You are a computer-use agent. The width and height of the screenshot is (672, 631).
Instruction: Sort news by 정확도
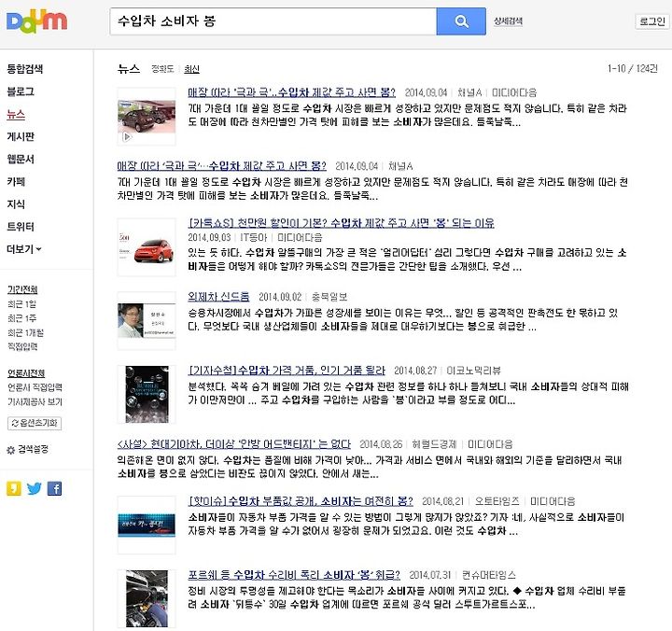click(x=162, y=69)
